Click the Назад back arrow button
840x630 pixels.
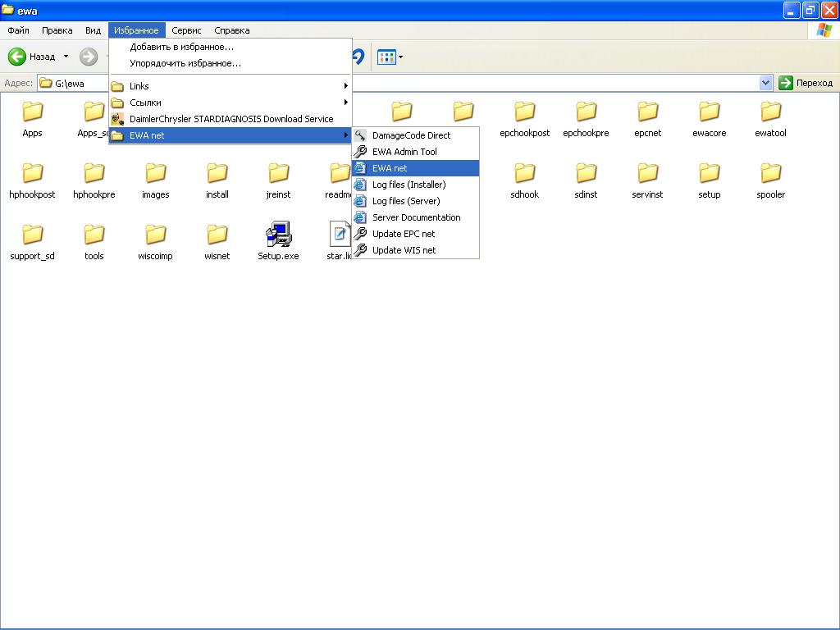32,57
